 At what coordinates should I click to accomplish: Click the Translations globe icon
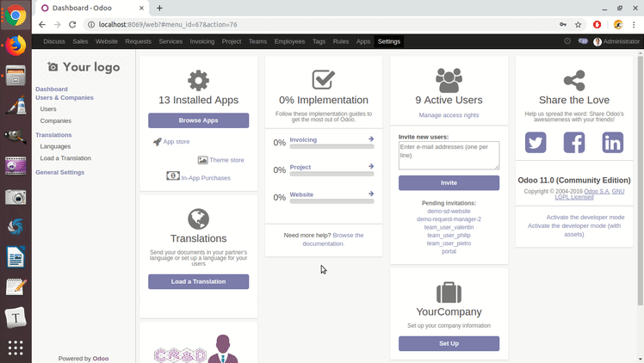click(198, 219)
